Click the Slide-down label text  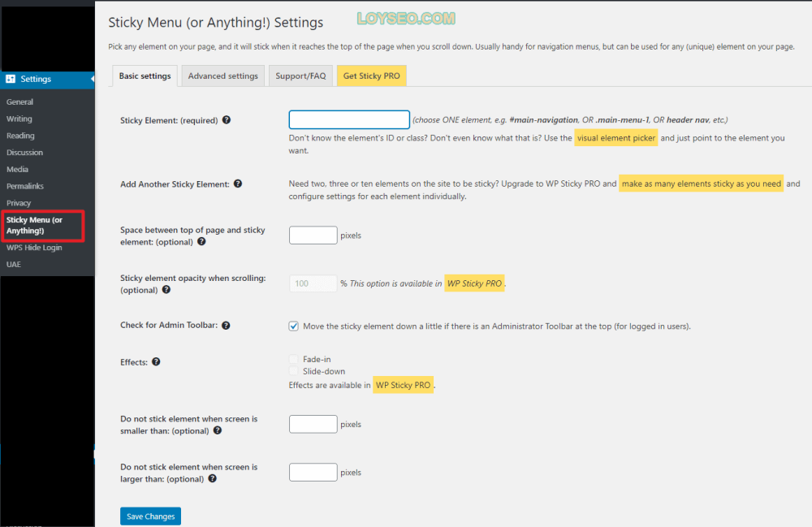[x=324, y=371]
